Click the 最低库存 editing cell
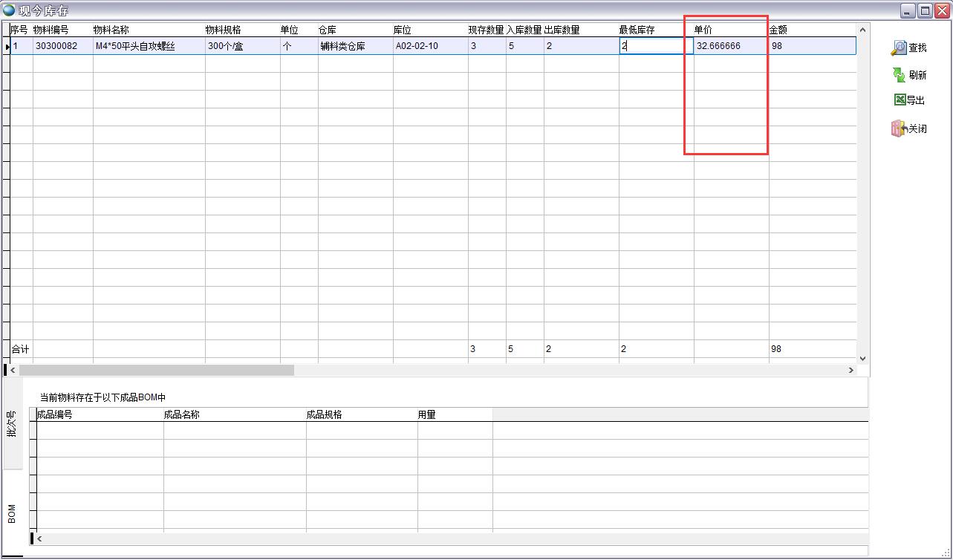The width and height of the screenshot is (953, 560). point(655,46)
